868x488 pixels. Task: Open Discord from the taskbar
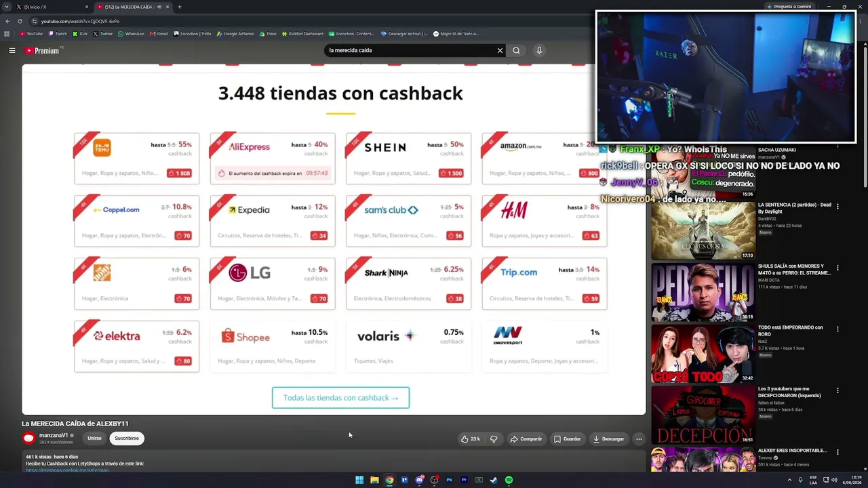pyautogui.click(x=419, y=480)
